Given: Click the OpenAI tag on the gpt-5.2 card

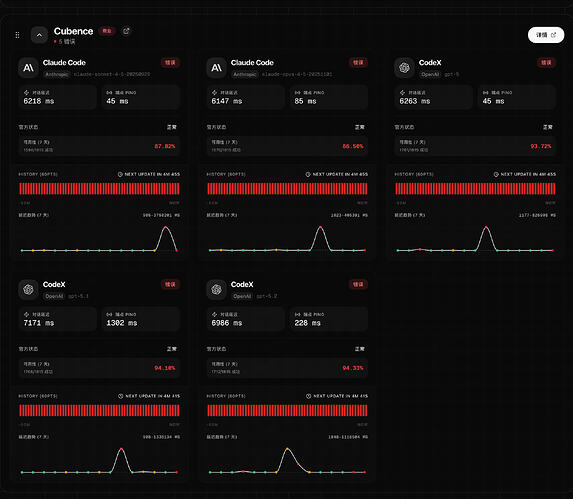Looking at the screenshot, I should pos(242,296).
